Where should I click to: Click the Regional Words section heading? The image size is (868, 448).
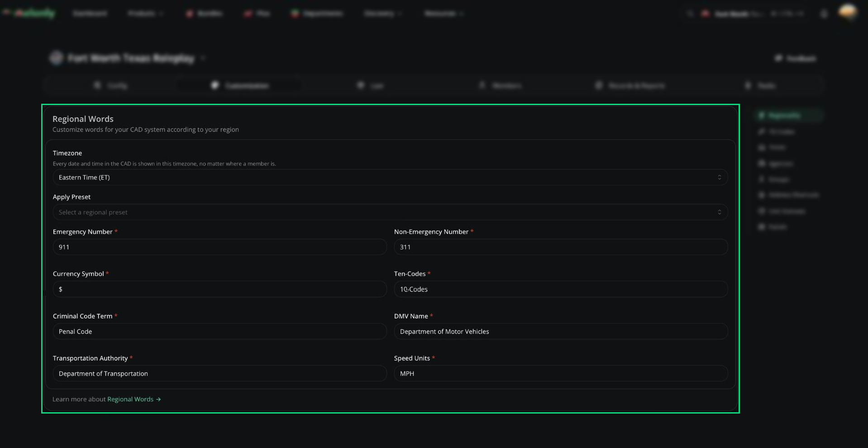tap(83, 119)
